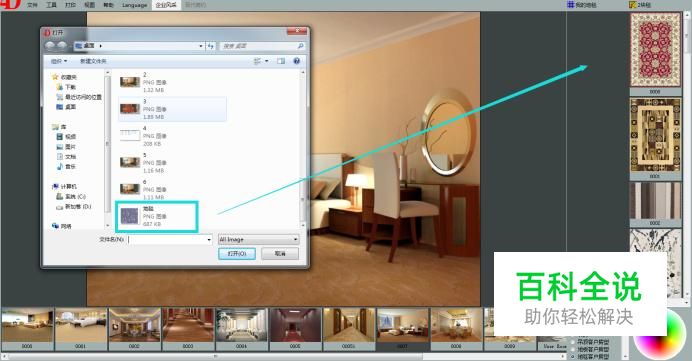
Task: Click the pencil icon tab in top right
Action: [x=632, y=4]
